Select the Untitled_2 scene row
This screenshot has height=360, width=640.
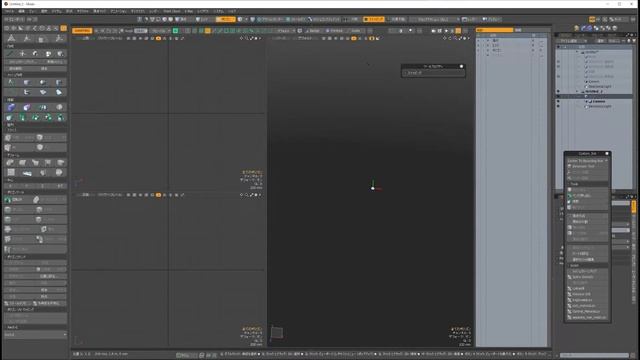(594, 91)
